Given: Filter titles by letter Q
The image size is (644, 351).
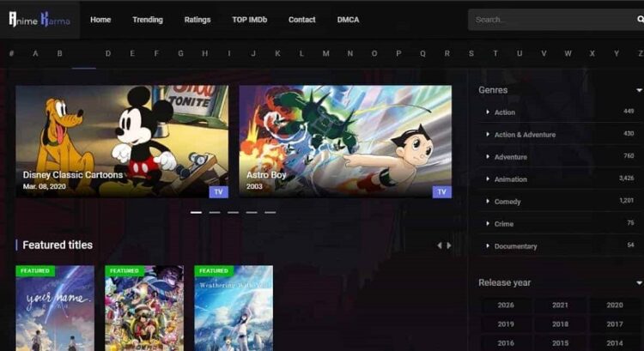Looking at the screenshot, I should point(422,53).
